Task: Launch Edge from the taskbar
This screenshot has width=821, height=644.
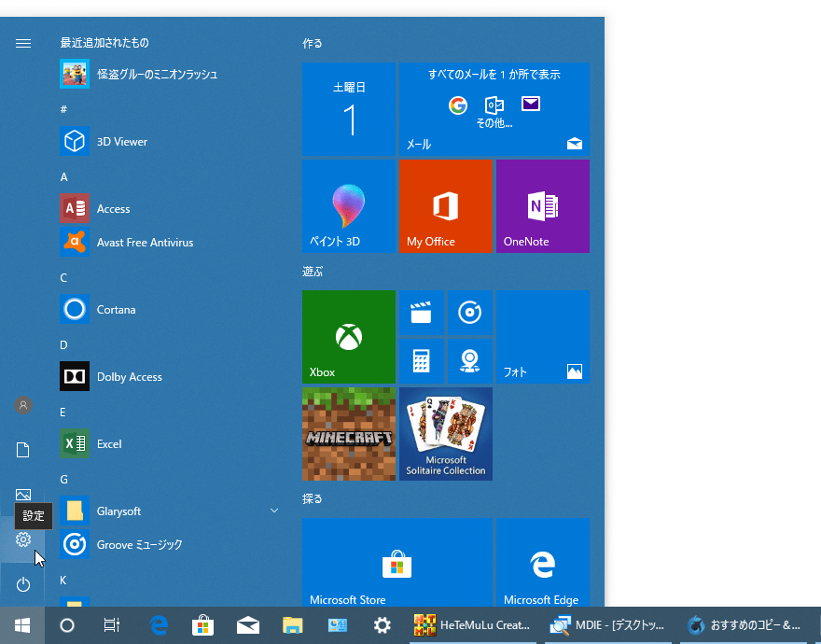Action: (158, 625)
